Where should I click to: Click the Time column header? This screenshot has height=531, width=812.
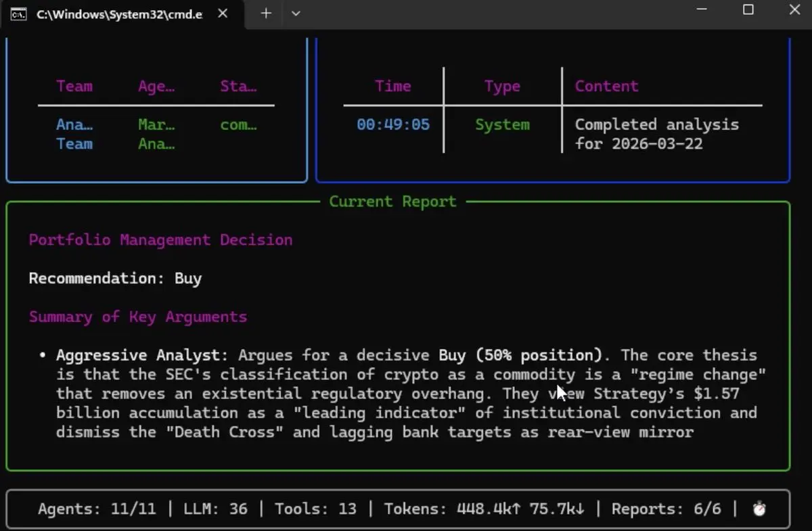click(392, 87)
